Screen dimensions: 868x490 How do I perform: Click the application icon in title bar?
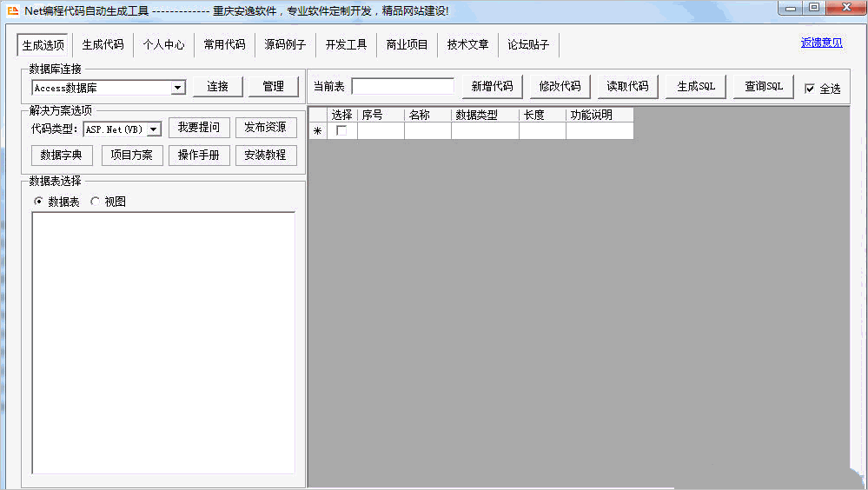(x=13, y=10)
